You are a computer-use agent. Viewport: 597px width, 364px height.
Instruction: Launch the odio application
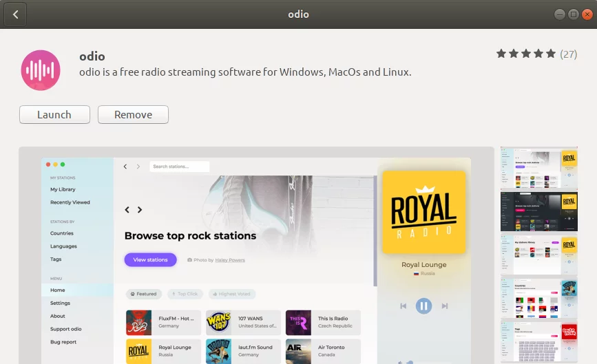pos(54,114)
